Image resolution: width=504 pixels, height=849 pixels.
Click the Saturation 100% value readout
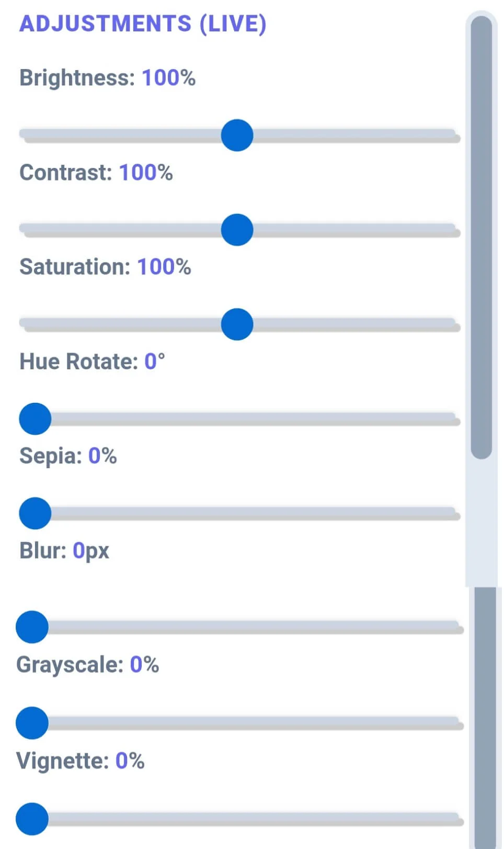[x=164, y=267]
